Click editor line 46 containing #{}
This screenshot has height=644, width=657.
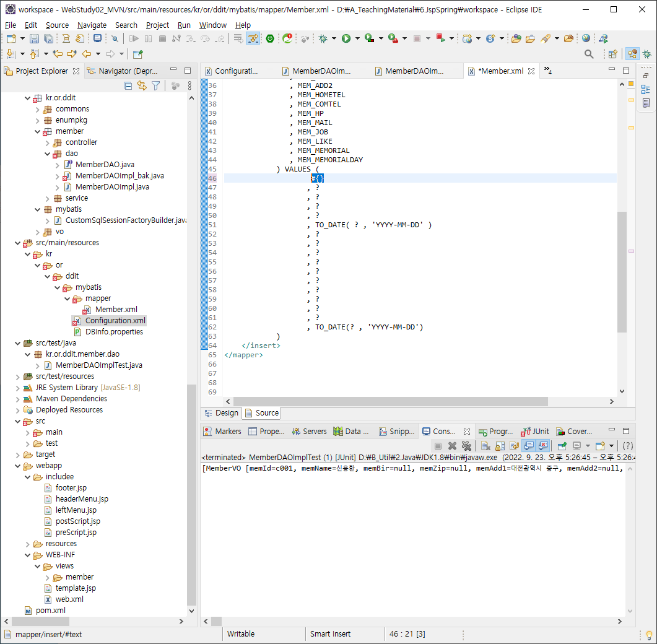[420, 178]
